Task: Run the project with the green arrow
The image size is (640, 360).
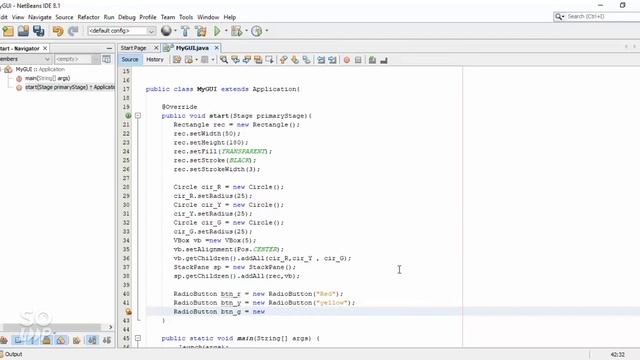Action: point(217,31)
